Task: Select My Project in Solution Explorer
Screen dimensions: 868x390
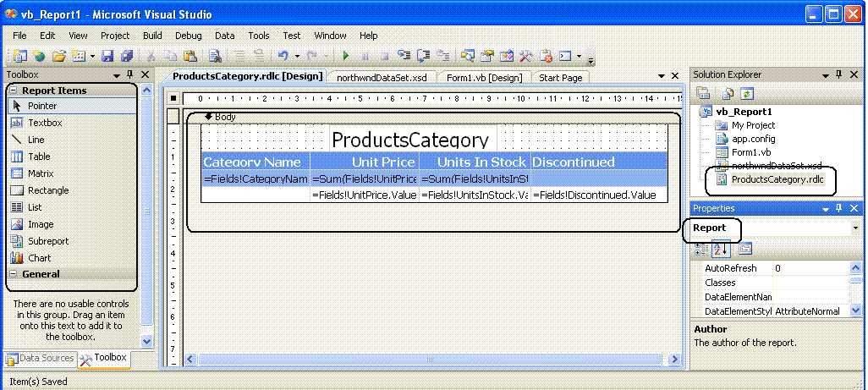Action: (753, 125)
